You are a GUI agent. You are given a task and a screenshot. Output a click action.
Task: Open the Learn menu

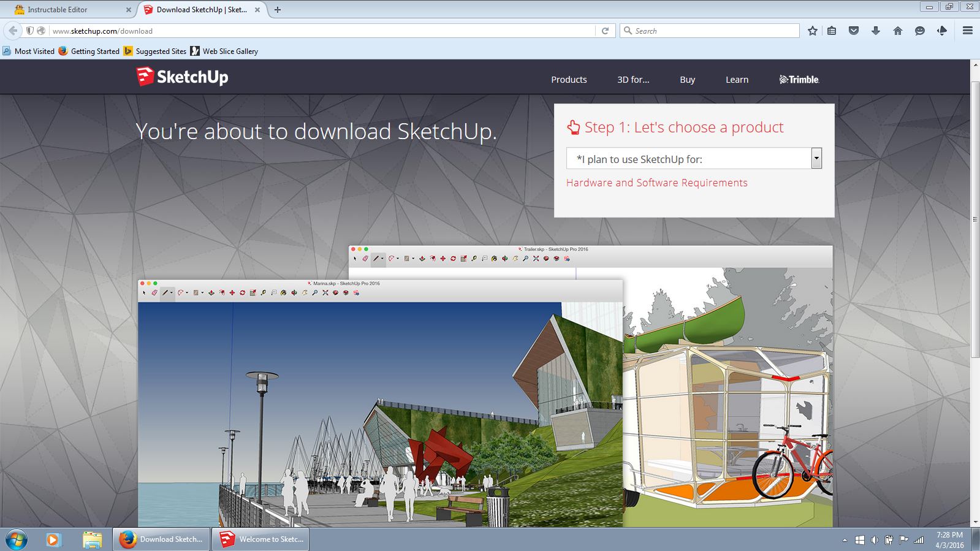(737, 80)
